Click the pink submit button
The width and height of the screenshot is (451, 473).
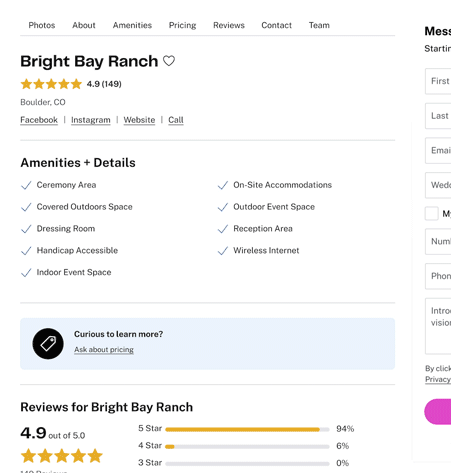(438, 412)
